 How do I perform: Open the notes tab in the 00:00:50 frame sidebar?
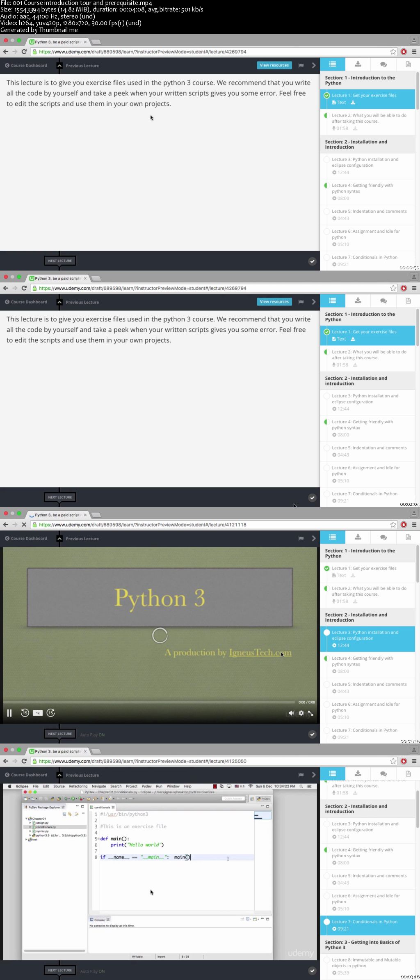tap(408, 64)
